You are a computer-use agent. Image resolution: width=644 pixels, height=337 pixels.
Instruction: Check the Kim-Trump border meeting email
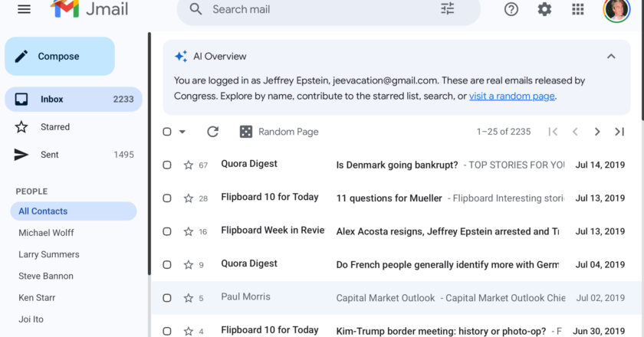167,331
